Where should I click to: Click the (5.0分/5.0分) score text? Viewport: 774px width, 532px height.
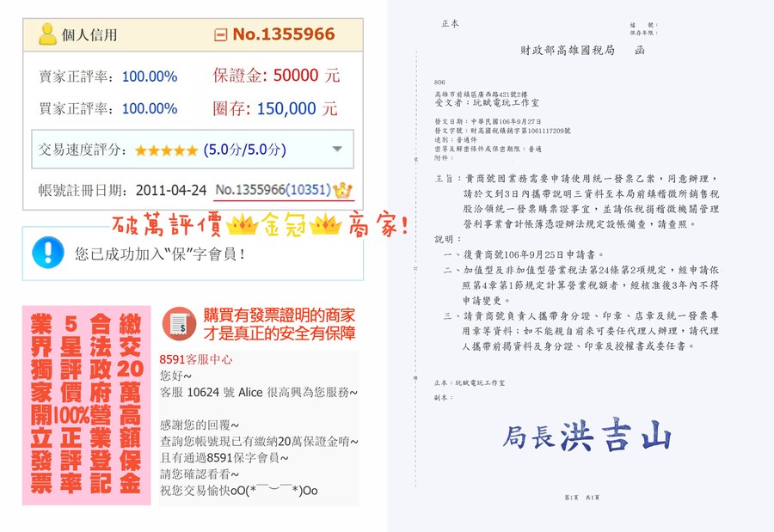pos(244,150)
